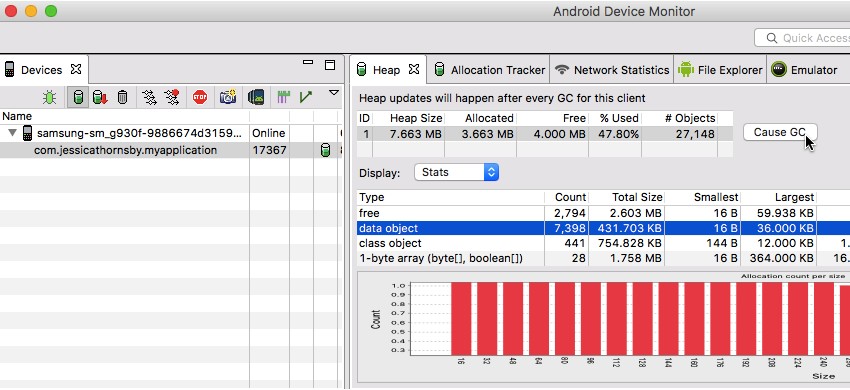Screen dimensions: 850x390
Task: Click Heap Size value 7.663 MB
Action: (x=416, y=133)
